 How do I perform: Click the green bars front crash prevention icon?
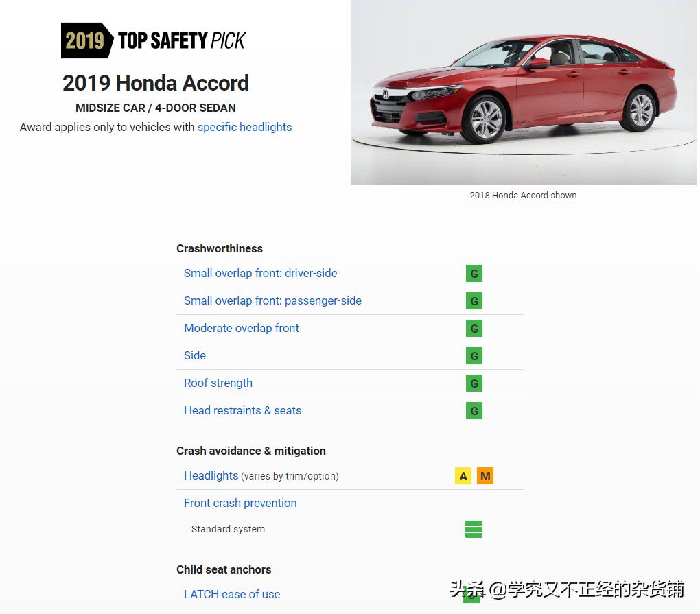pos(474,529)
